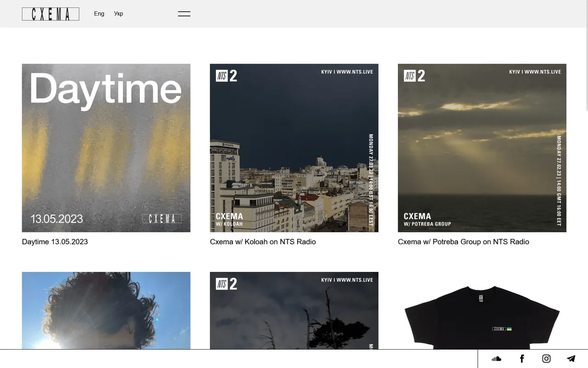Viewport: 588px width, 368px height.
Task: Open the Daytime 13.05.2023 poster thumbnail
Action: [x=106, y=148]
